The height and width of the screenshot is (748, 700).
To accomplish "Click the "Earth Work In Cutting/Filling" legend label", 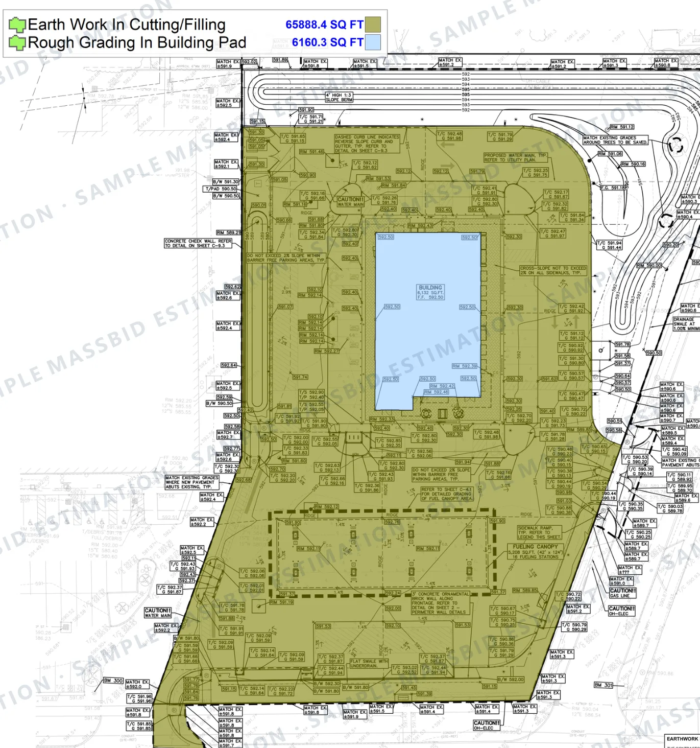I will pos(127,25).
